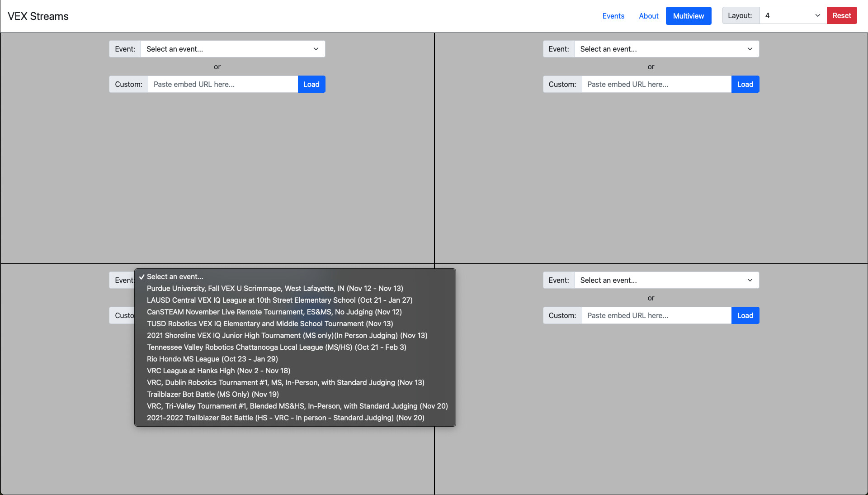
Task: Focus top-left custom embed URL field
Action: (222, 84)
